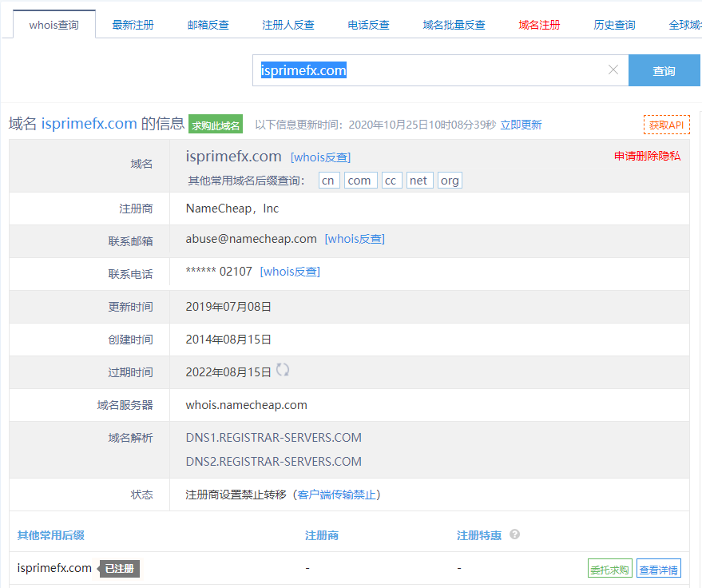Image resolution: width=702 pixels, height=588 pixels.
Task: Click whois反查 link beside abuse email
Action: pyautogui.click(x=355, y=239)
